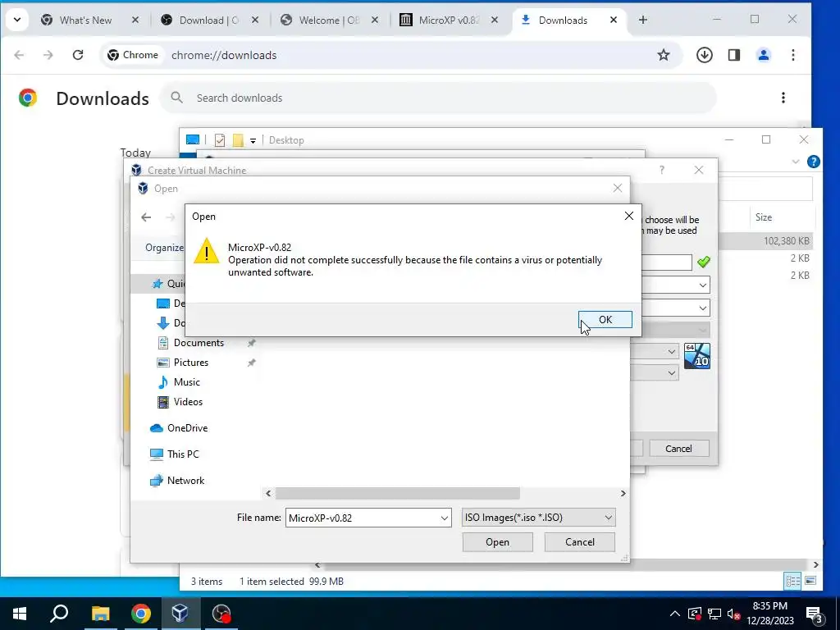Click Cancel in the Open file dialog

pyautogui.click(x=580, y=542)
